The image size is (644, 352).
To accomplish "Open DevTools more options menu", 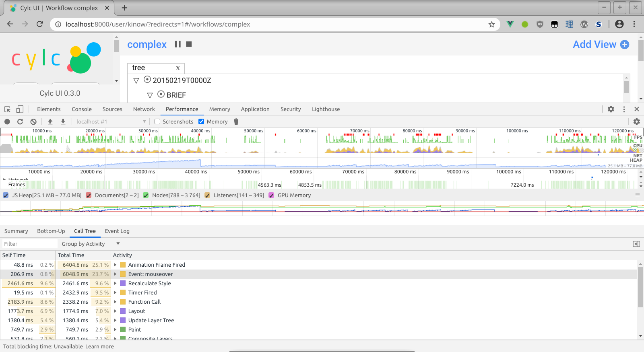I will pos(624,109).
